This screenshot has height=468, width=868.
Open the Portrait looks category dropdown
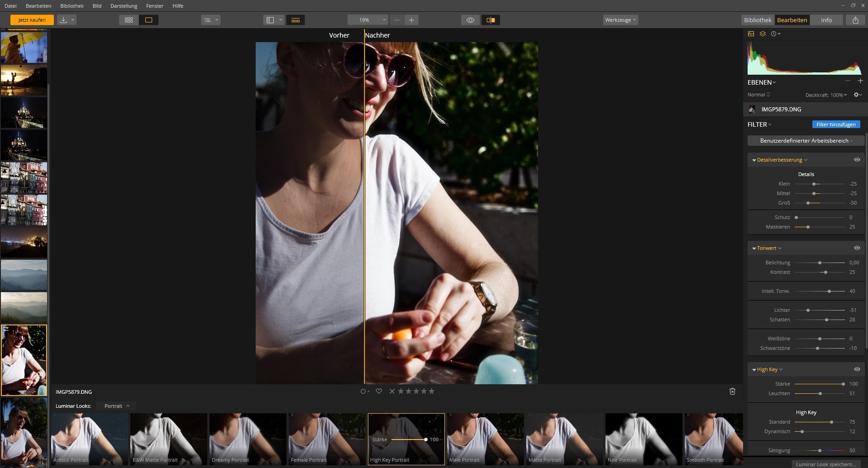click(116, 406)
